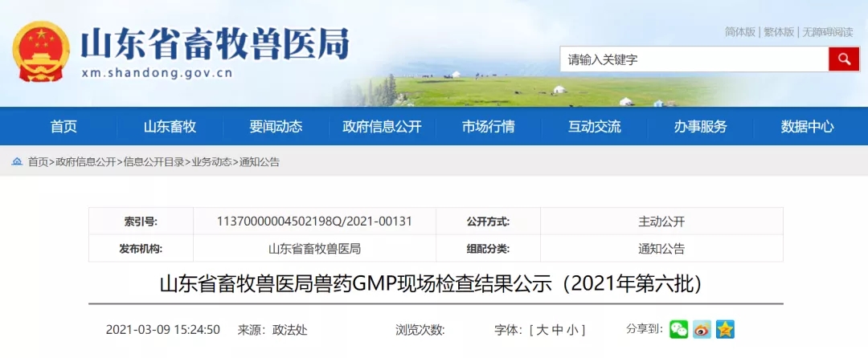Click the breadcrumb home icon

pos(17,162)
